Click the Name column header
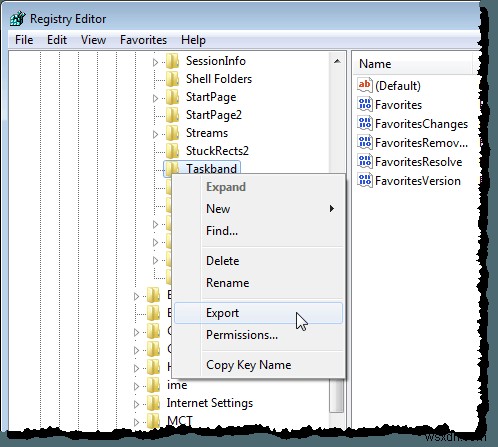The image size is (498, 447). point(413,64)
